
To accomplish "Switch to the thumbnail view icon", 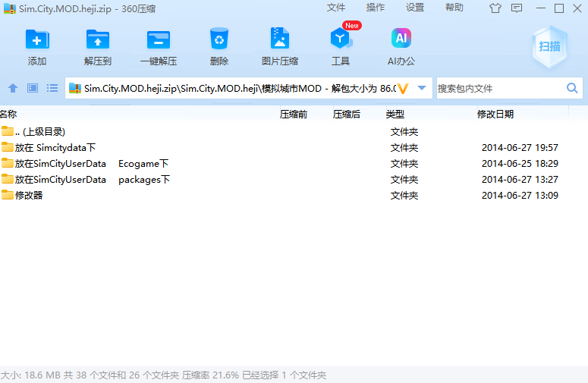I will (x=33, y=88).
